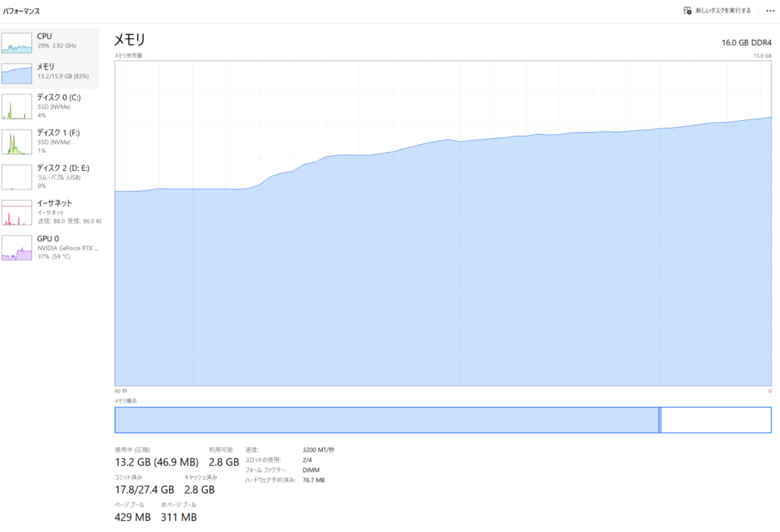780x532 pixels.
Task: Click the メモリ使用量 graph caption
Action: pos(129,55)
